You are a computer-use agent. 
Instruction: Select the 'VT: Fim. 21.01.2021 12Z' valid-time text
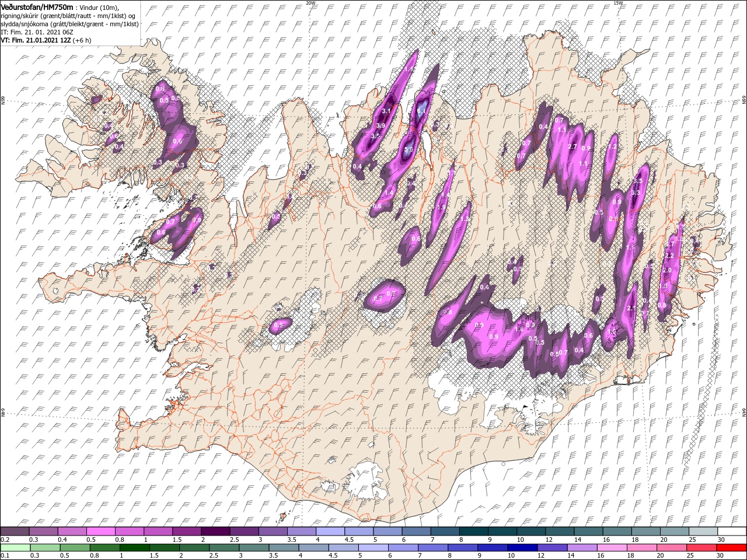point(36,41)
